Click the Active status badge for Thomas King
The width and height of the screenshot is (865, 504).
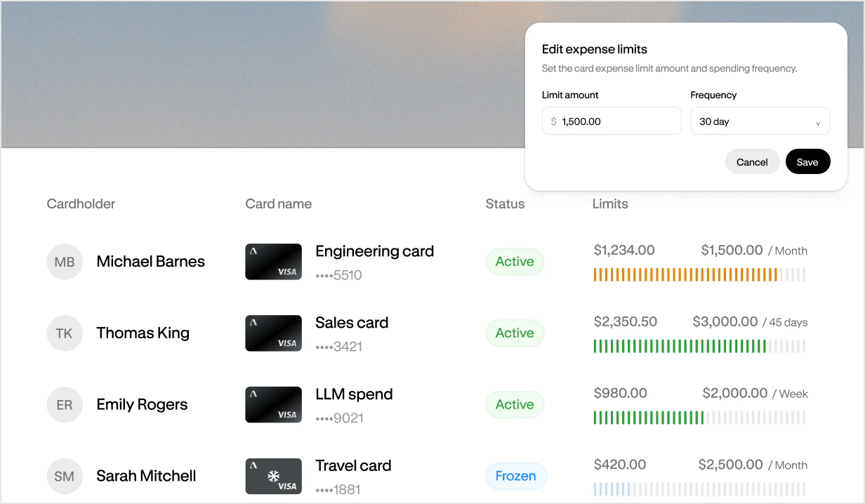click(x=515, y=333)
